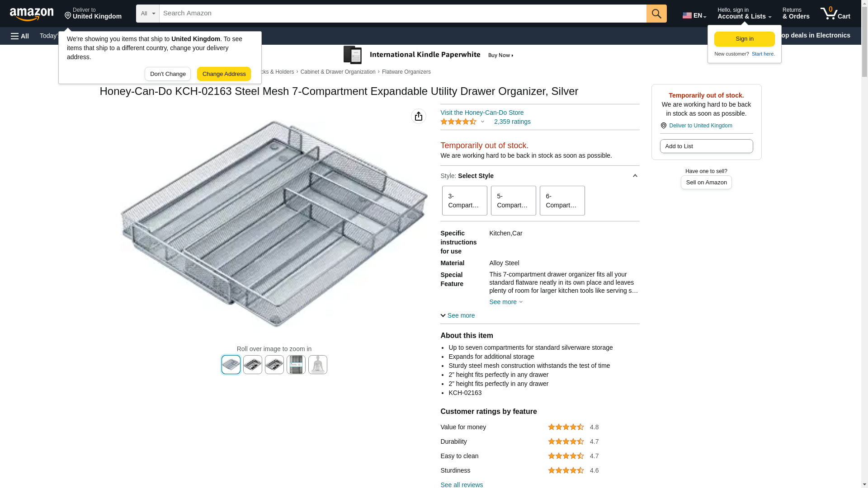Open the Account & Lists menu
The image size is (868, 488).
point(744,14)
